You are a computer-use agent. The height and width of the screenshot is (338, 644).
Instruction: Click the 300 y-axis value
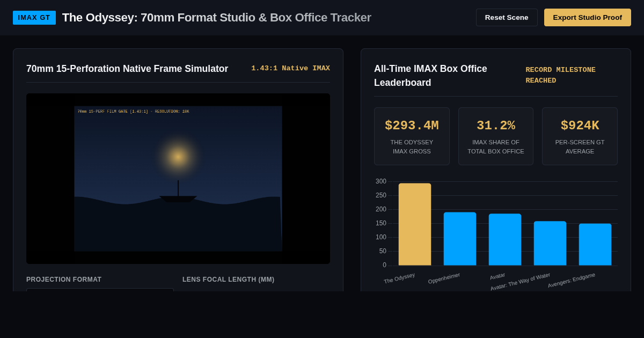pyautogui.click(x=381, y=181)
